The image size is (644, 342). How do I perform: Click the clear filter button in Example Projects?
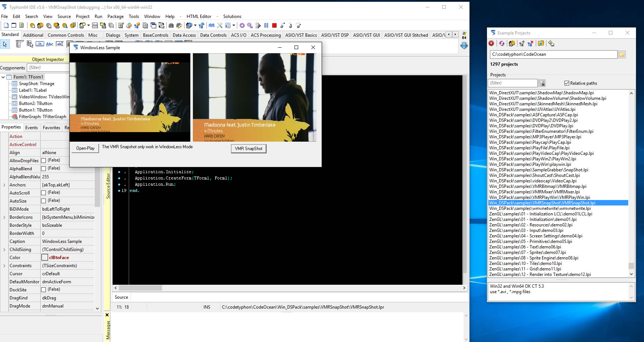click(542, 83)
